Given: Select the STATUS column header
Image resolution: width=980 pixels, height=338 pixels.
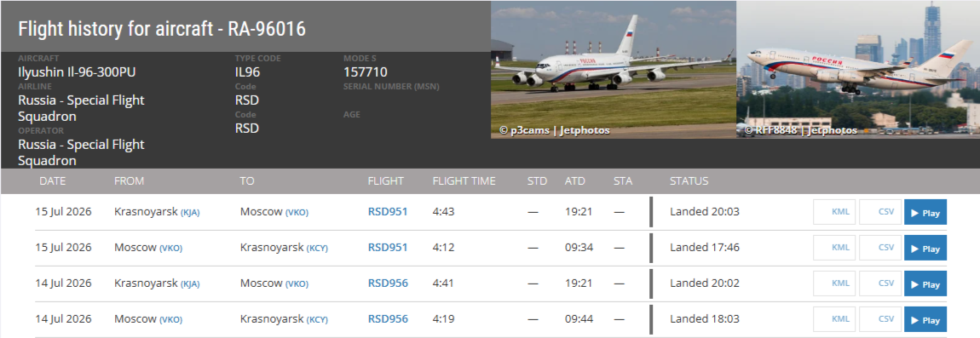Looking at the screenshot, I should pyautogui.click(x=689, y=181).
